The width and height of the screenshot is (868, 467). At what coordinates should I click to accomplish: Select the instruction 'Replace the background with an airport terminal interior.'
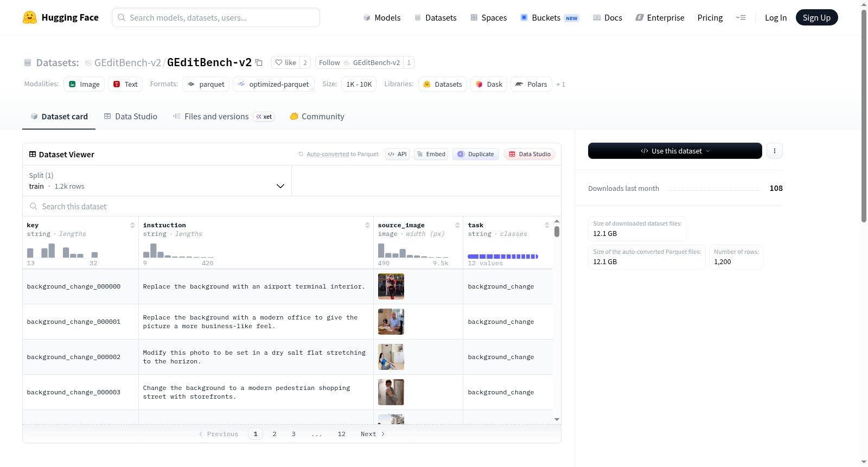point(254,286)
